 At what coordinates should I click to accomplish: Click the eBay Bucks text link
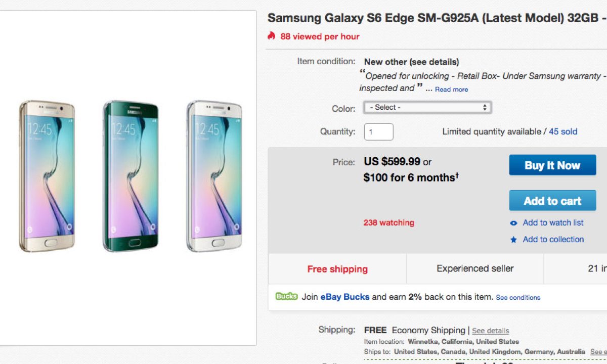click(x=345, y=297)
